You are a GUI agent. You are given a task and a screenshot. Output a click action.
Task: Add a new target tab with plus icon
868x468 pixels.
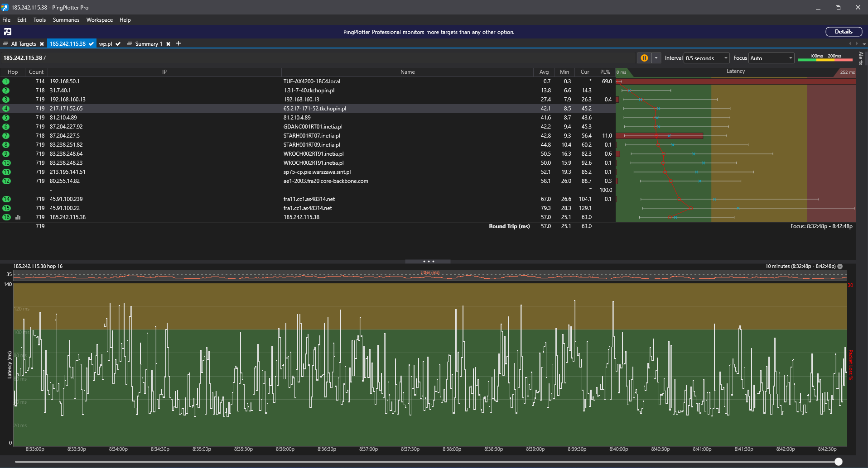click(178, 43)
